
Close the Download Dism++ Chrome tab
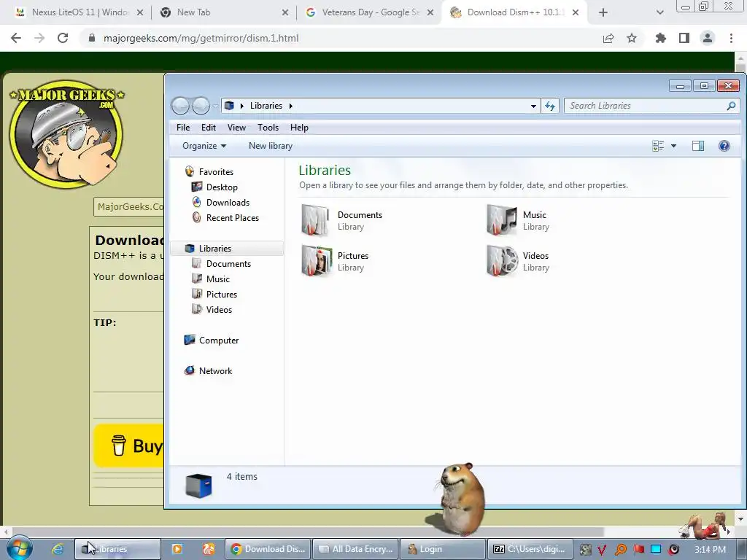click(x=576, y=12)
